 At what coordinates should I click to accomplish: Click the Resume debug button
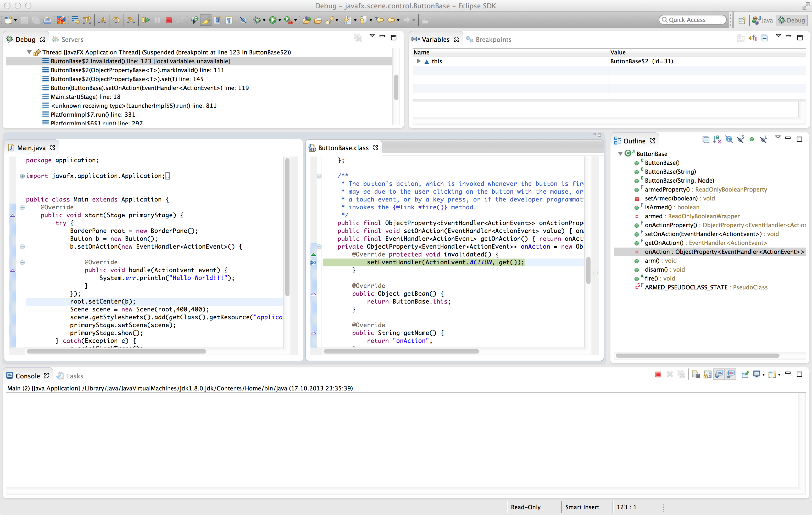pos(146,20)
